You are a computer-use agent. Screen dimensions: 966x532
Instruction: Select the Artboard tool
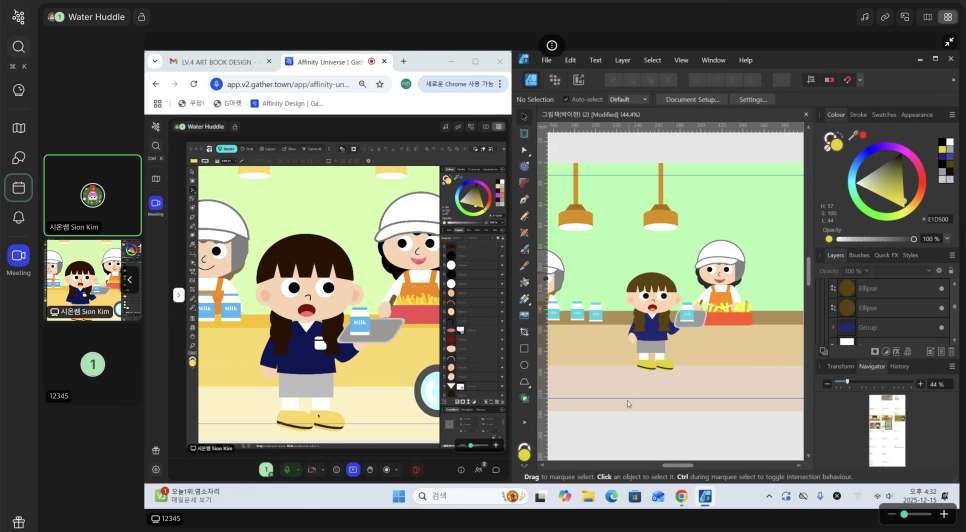pos(524,133)
